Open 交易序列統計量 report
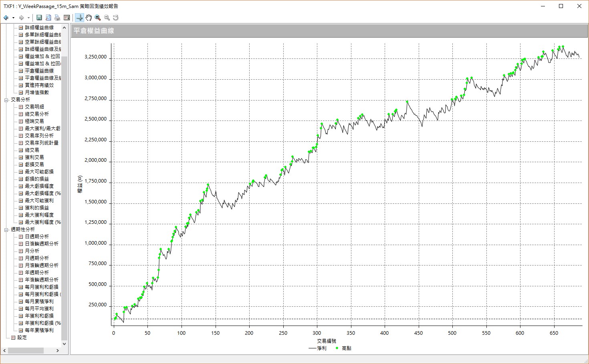Screen dimensions: 589x364 click(42, 143)
